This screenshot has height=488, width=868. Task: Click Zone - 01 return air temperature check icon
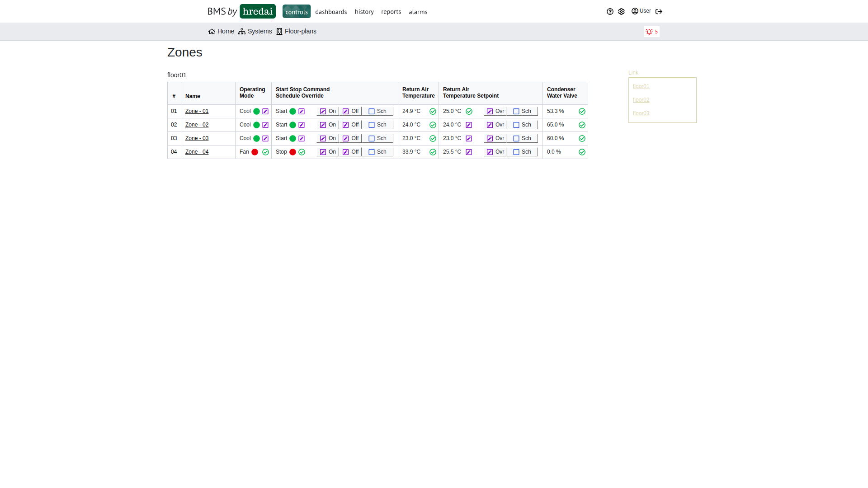pyautogui.click(x=433, y=112)
